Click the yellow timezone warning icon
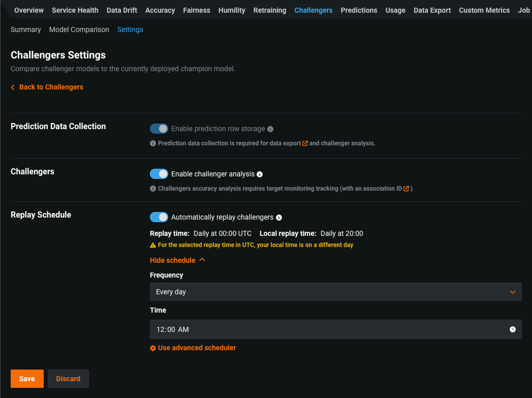The image size is (532, 398). point(153,245)
